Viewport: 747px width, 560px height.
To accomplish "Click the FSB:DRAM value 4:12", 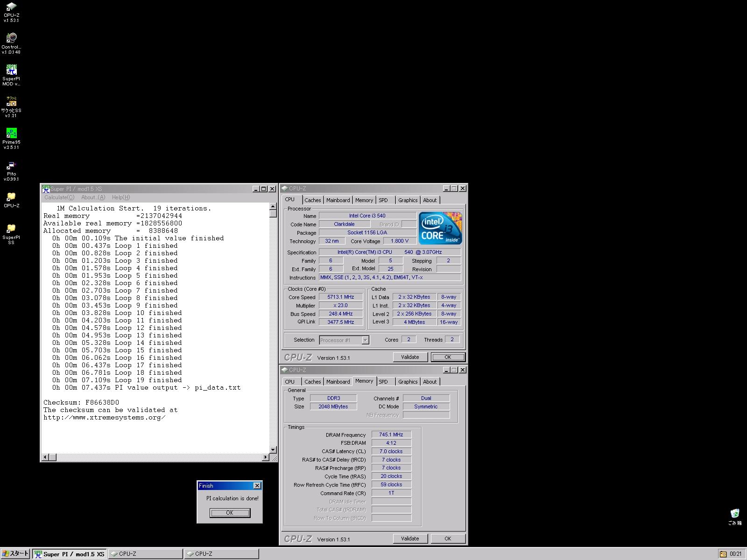I will point(391,443).
